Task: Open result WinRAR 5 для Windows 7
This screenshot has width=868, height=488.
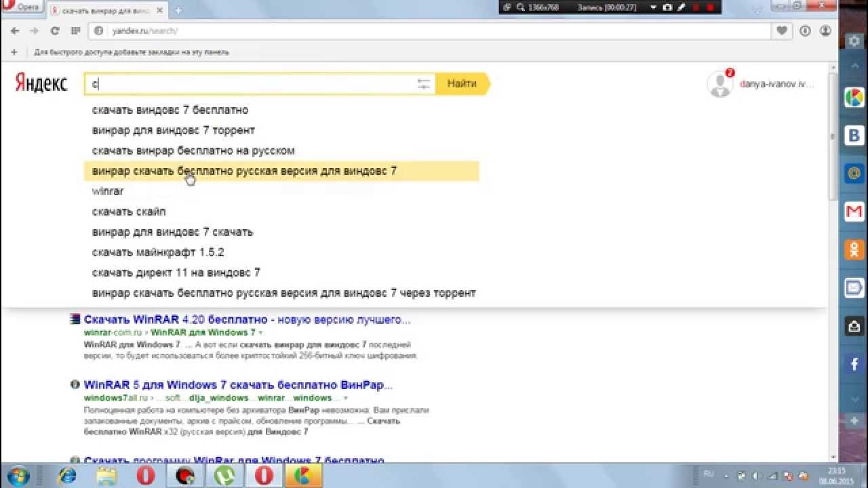Action: 238,385
